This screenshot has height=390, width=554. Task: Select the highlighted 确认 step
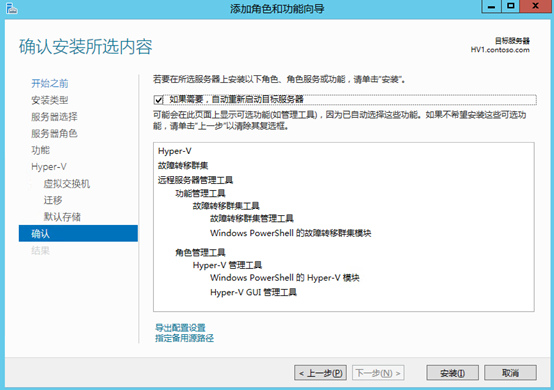[x=78, y=234]
